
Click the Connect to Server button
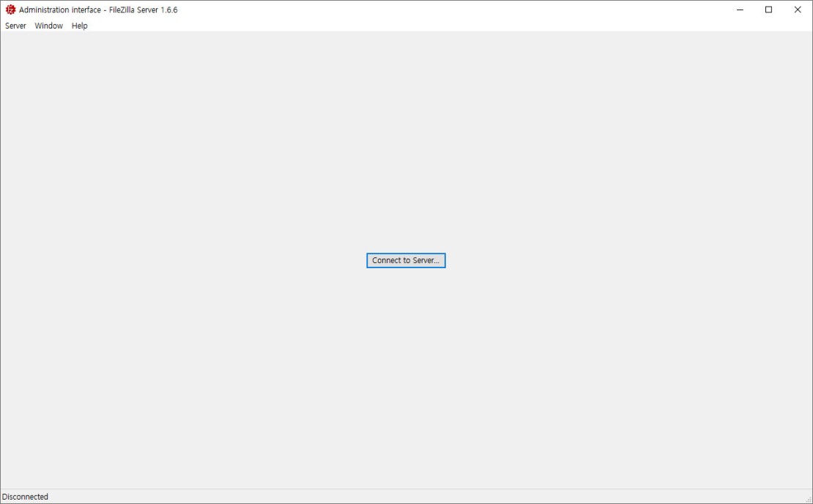click(406, 260)
